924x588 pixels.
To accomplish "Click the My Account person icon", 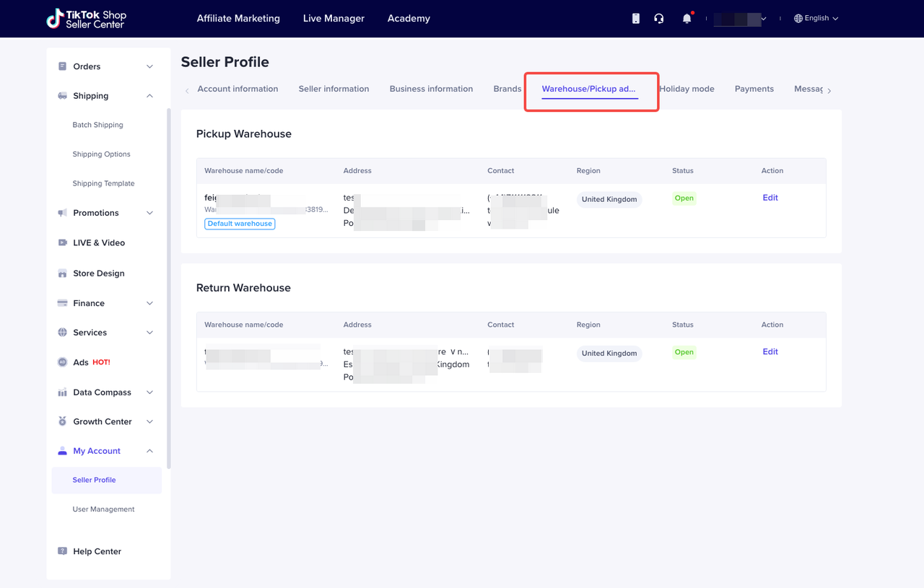I will click(62, 451).
